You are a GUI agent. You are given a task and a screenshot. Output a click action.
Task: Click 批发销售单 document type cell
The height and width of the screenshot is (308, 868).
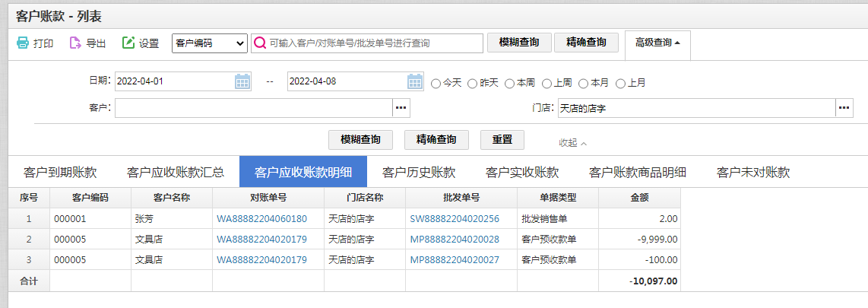[x=558, y=219]
